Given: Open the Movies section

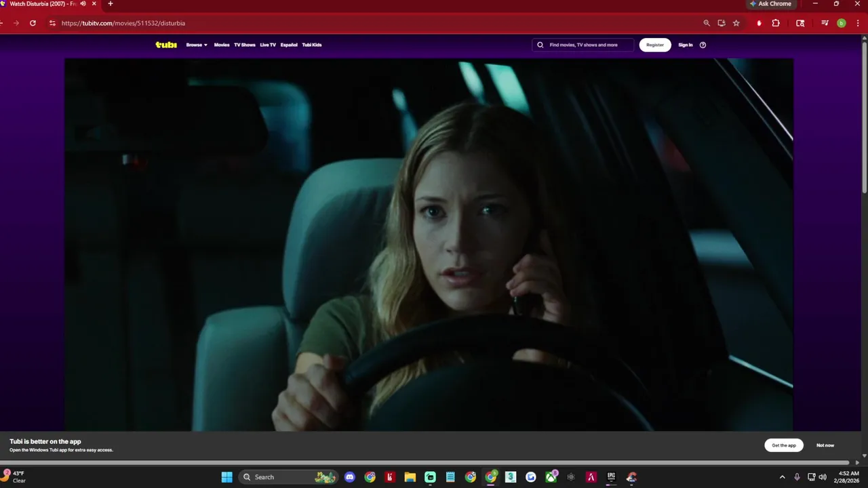Looking at the screenshot, I should pyautogui.click(x=222, y=45).
